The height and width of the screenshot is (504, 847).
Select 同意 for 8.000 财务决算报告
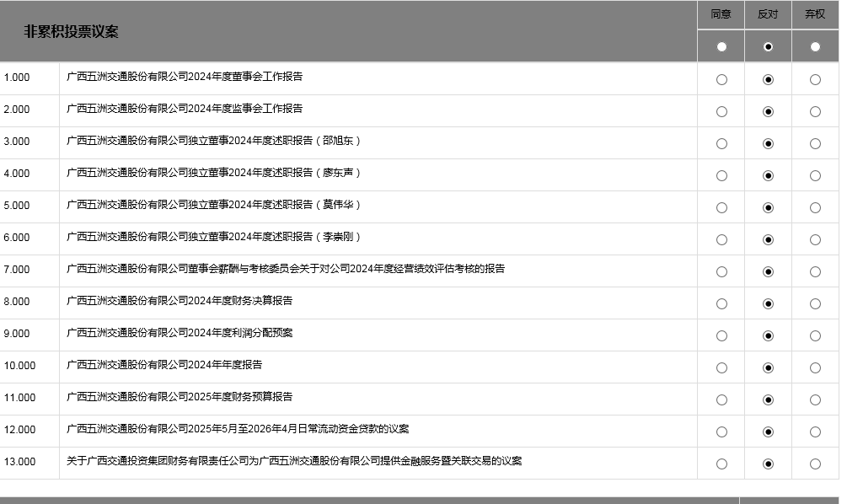click(721, 304)
